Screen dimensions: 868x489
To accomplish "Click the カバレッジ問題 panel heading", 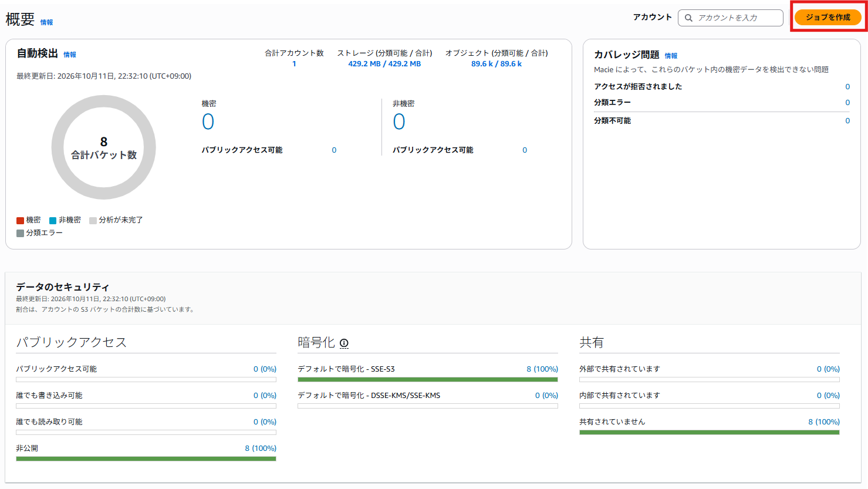I will (627, 55).
